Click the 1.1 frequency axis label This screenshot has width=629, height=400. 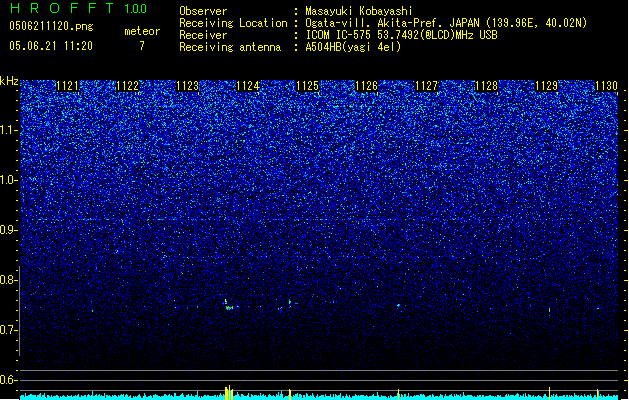pos(8,130)
